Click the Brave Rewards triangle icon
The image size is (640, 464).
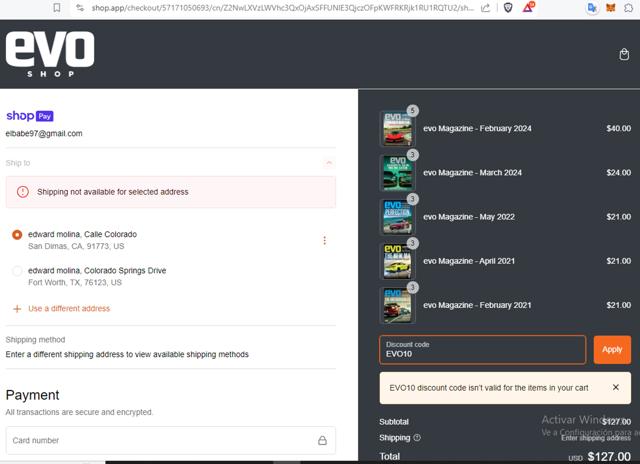tap(528, 7)
